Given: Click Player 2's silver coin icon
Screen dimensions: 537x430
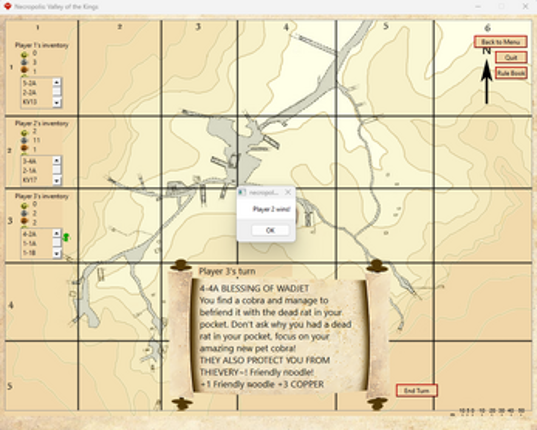Looking at the screenshot, I should pos(24,140).
